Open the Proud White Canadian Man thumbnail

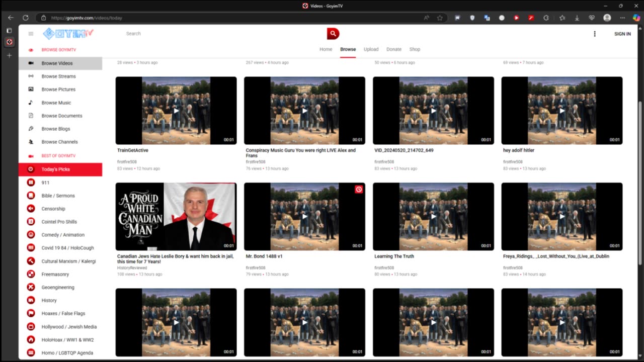coord(176,217)
